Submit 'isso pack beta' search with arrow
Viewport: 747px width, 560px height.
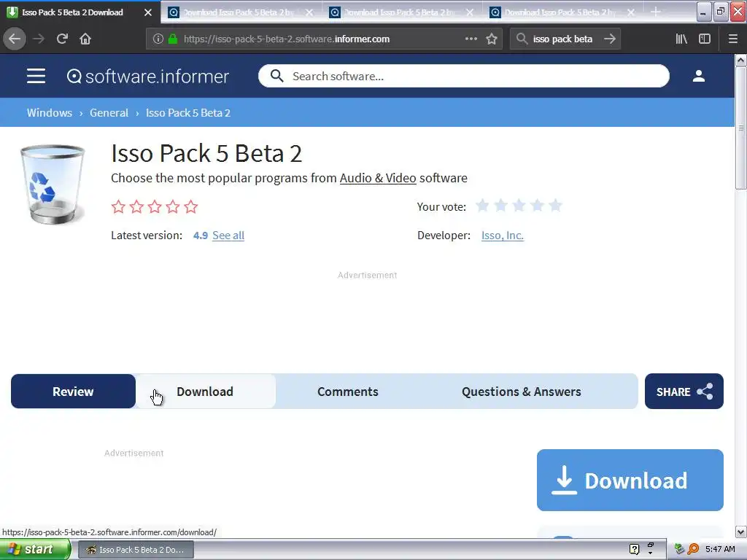pyautogui.click(x=610, y=39)
